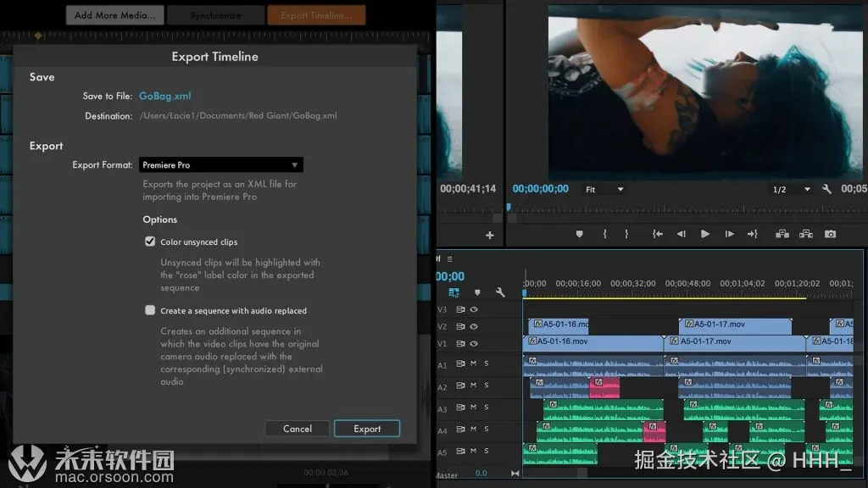Click the GoBag.xml save file link
This screenshot has height=488, width=868.
[x=165, y=96]
